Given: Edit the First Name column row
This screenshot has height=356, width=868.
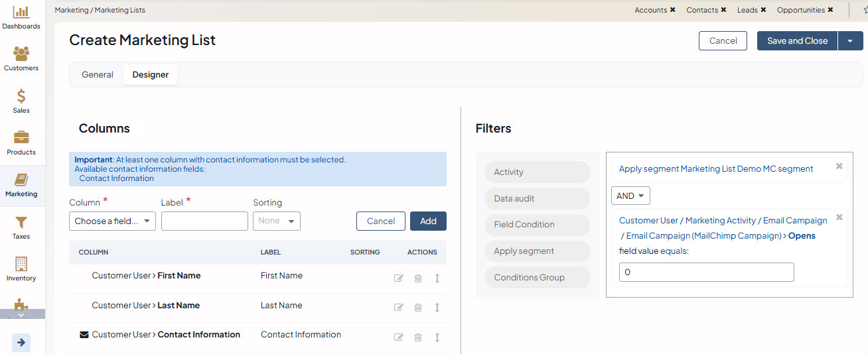Looking at the screenshot, I should pyautogui.click(x=398, y=278).
